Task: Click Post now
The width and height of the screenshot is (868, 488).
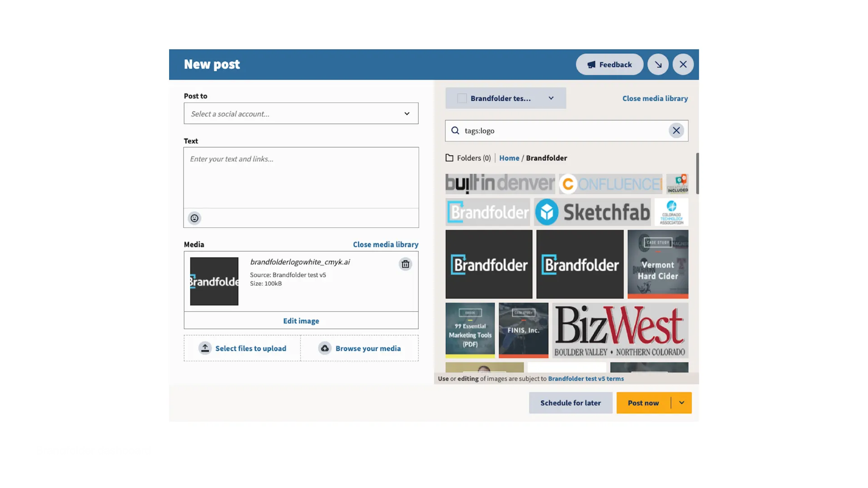Action: [x=643, y=403]
